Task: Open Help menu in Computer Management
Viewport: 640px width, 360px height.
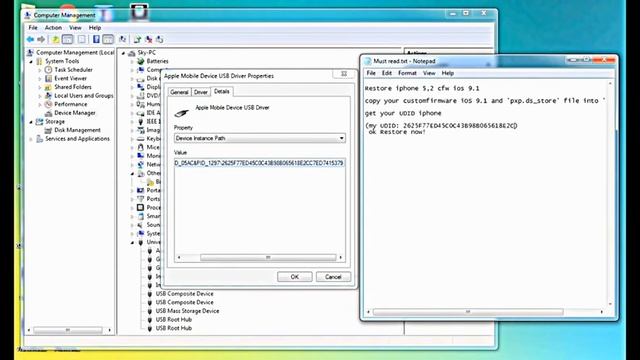Action: click(x=95, y=28)
